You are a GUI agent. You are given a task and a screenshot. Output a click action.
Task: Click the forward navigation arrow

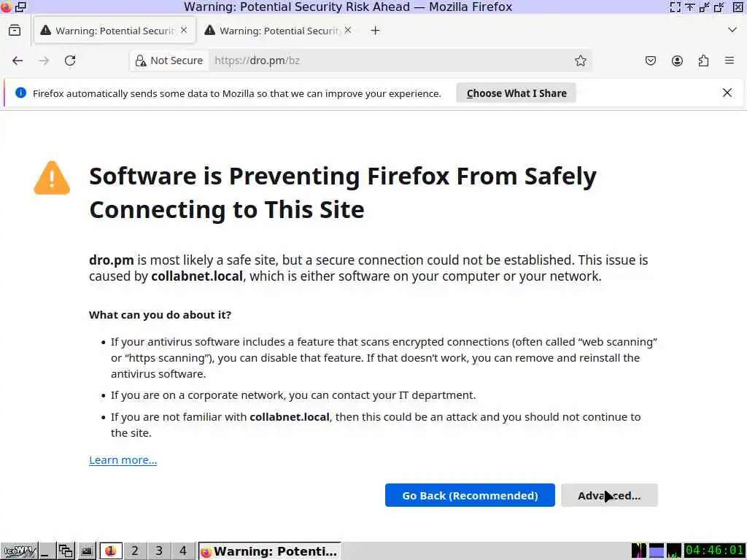click(x=44, y=61)
